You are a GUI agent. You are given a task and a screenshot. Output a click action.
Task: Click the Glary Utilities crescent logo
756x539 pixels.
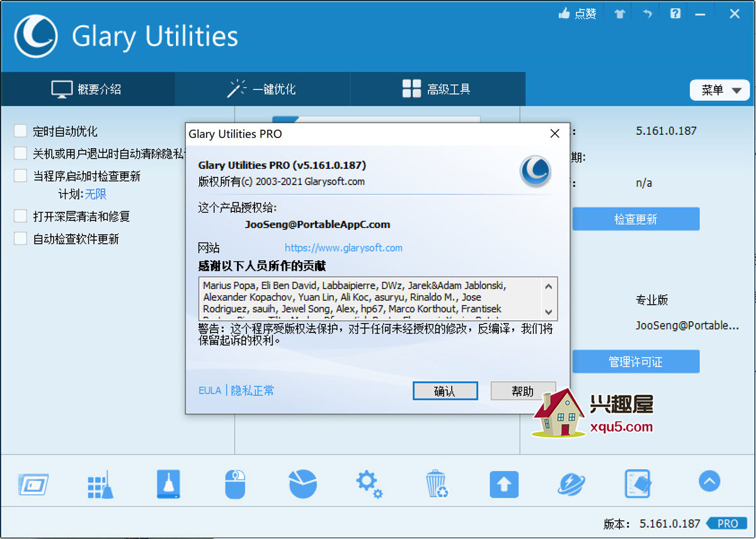tap(36, 36)
